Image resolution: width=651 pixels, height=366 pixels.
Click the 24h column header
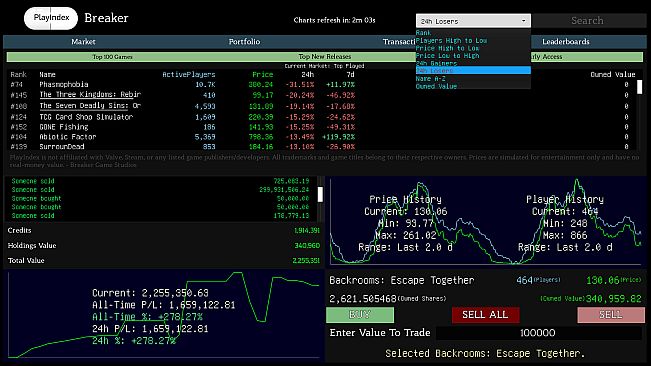point(307,75)
